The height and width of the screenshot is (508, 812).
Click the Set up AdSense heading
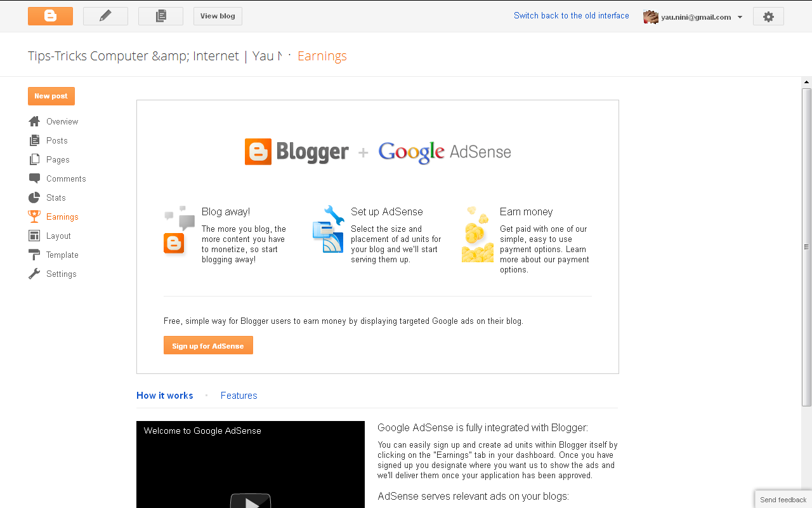pos(387,211)
